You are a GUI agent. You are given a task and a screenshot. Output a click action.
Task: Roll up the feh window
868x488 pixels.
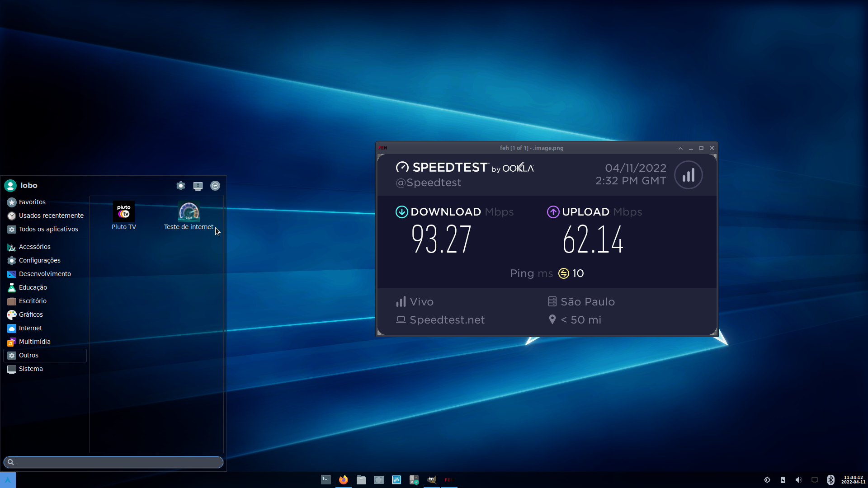[x=680, y=148]
